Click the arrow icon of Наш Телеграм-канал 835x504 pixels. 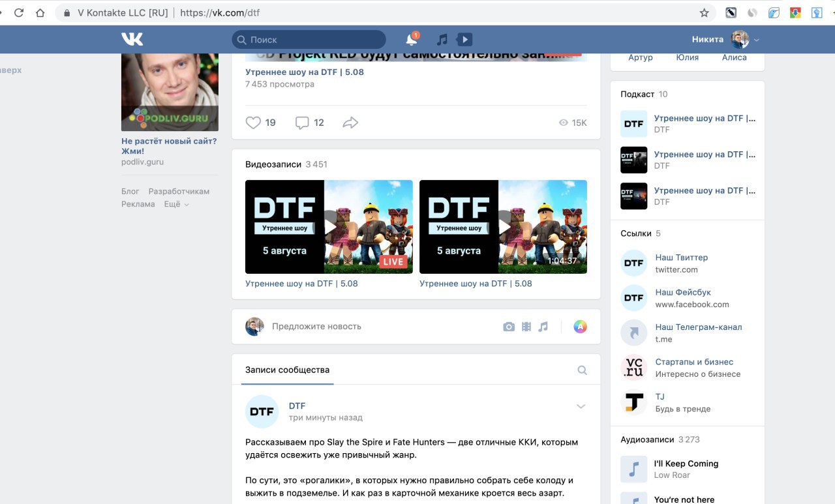pos(633,333)
